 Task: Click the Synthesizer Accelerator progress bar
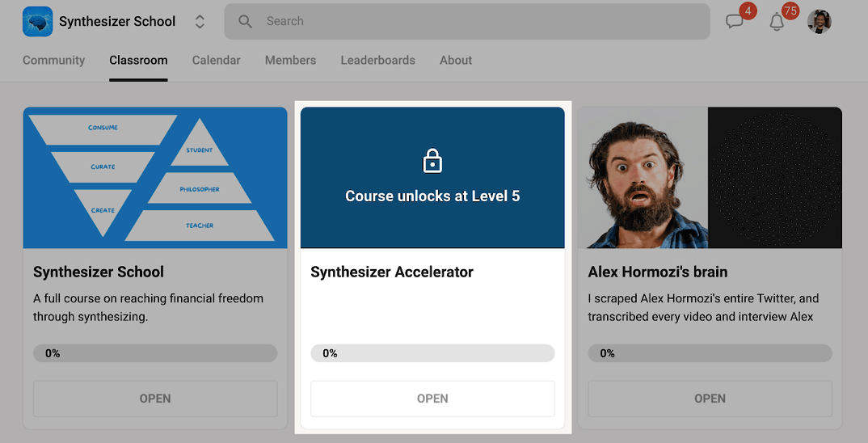(x=432, y=353)
